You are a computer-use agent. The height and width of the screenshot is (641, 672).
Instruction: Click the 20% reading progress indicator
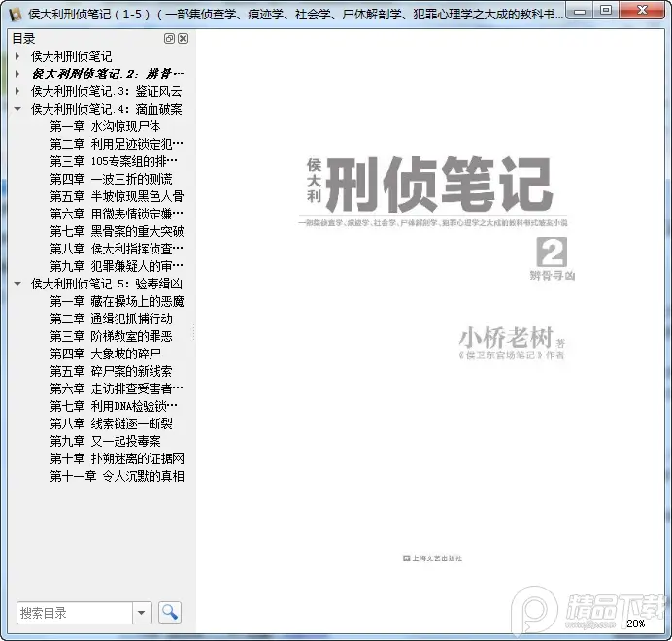tap(636, 624)
